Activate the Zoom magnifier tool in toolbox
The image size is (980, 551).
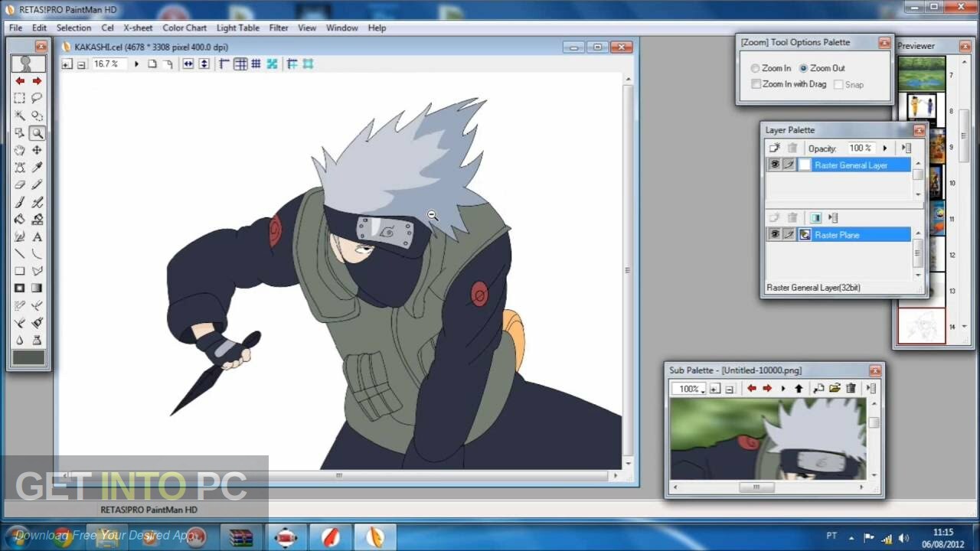(37, 133)
